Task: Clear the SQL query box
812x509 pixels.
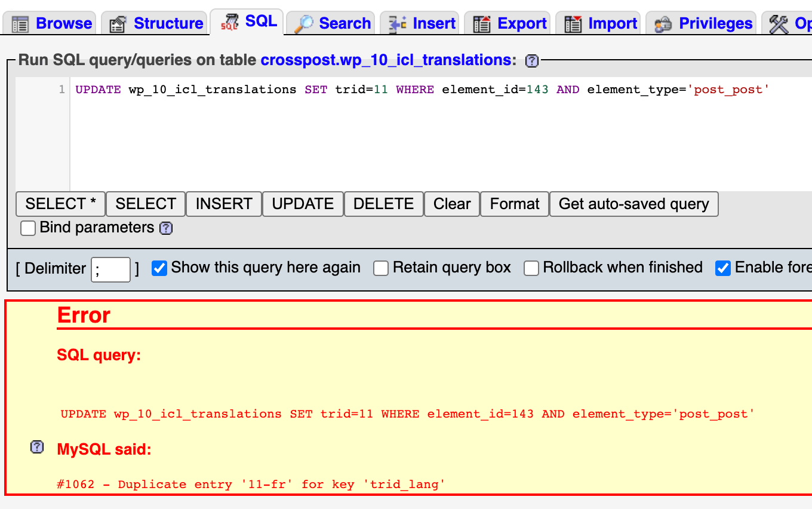Action: (x=452, y=204)
